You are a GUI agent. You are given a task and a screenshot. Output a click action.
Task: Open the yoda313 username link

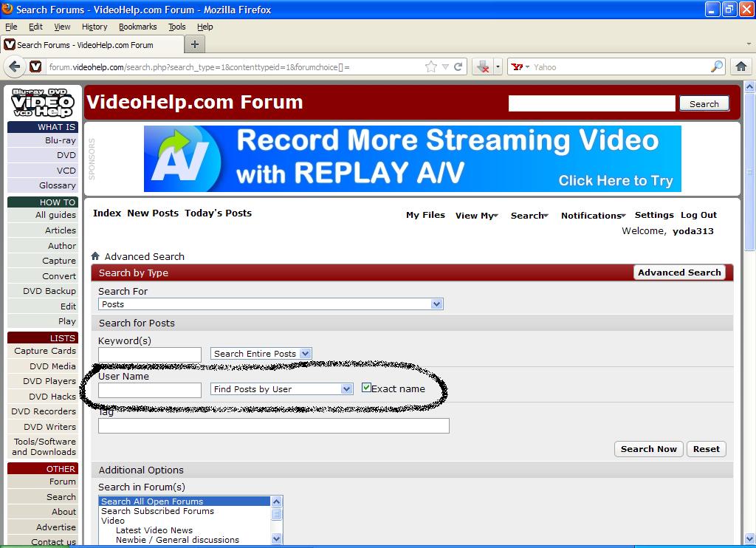[x=693, y=231]
